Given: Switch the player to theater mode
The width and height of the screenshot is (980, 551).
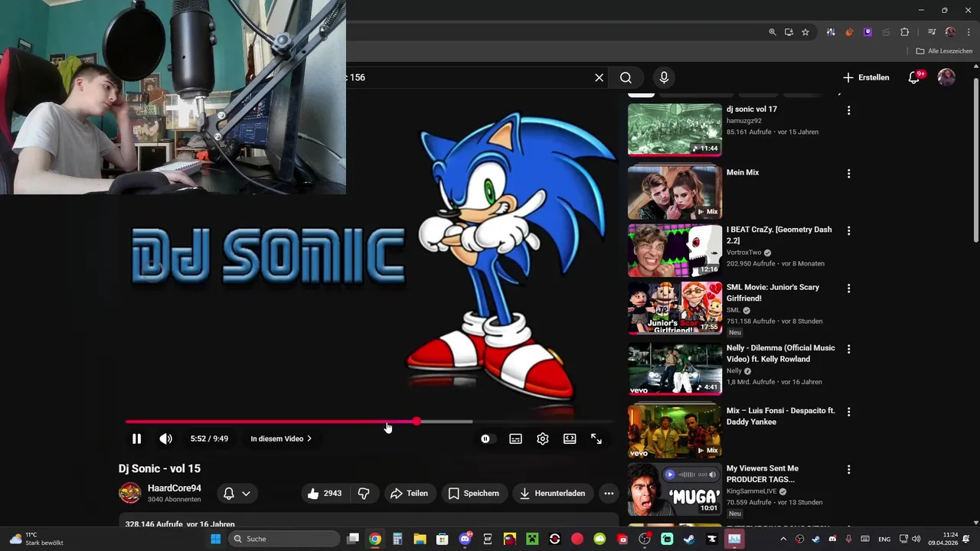Looking at the screenshot, I should coord(570,439).
